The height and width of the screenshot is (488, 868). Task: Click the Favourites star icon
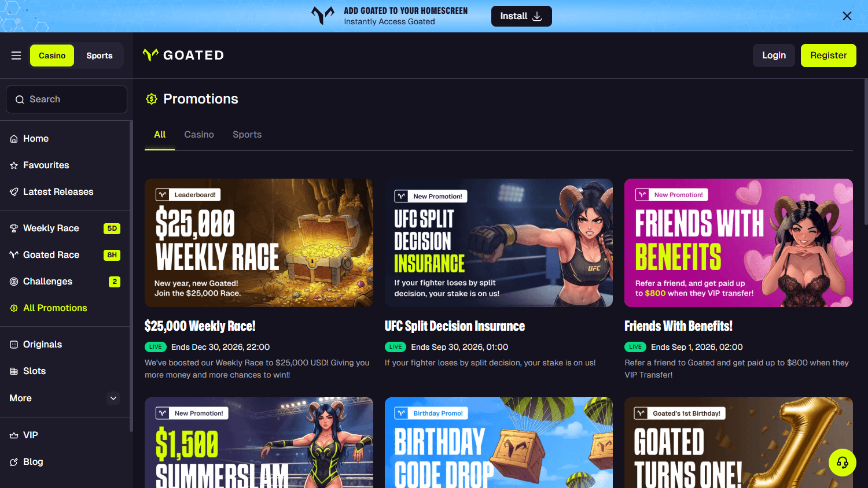coord(14,165)
